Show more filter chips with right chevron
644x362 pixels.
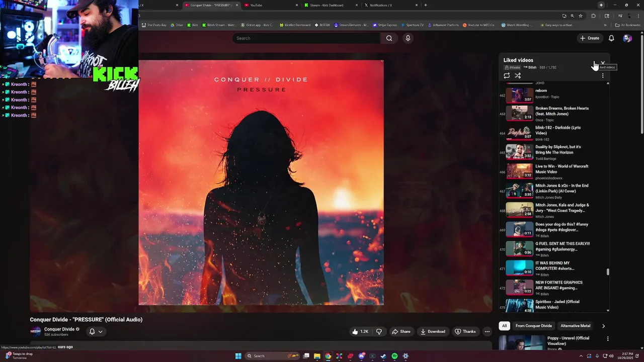(x=603, y=326)
